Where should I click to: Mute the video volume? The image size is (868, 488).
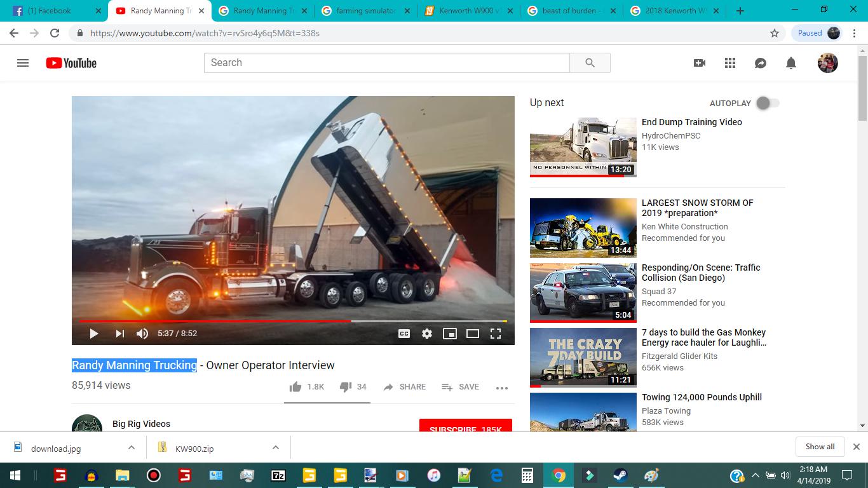(x=142, y=334)
